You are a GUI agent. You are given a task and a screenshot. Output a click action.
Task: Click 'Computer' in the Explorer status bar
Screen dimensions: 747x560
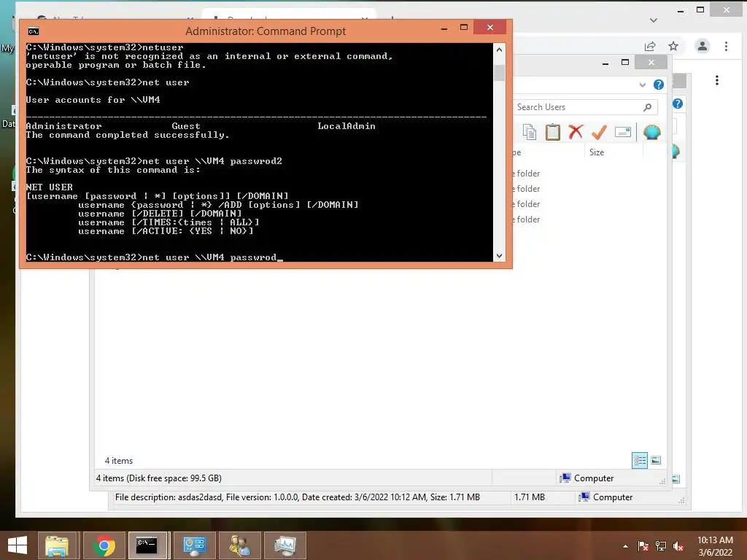point(594,478)
